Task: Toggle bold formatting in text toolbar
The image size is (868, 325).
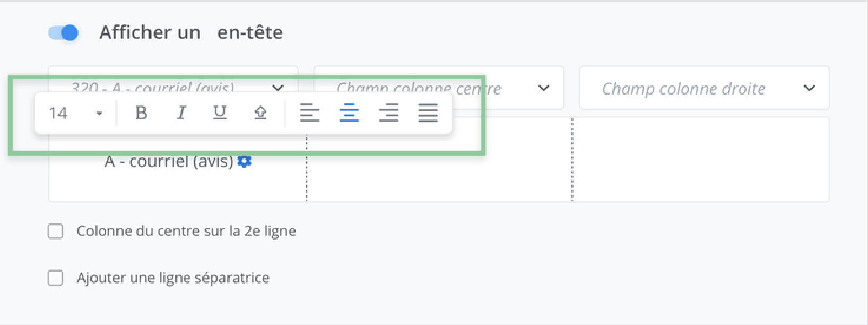Action: [x=141, y=113]
